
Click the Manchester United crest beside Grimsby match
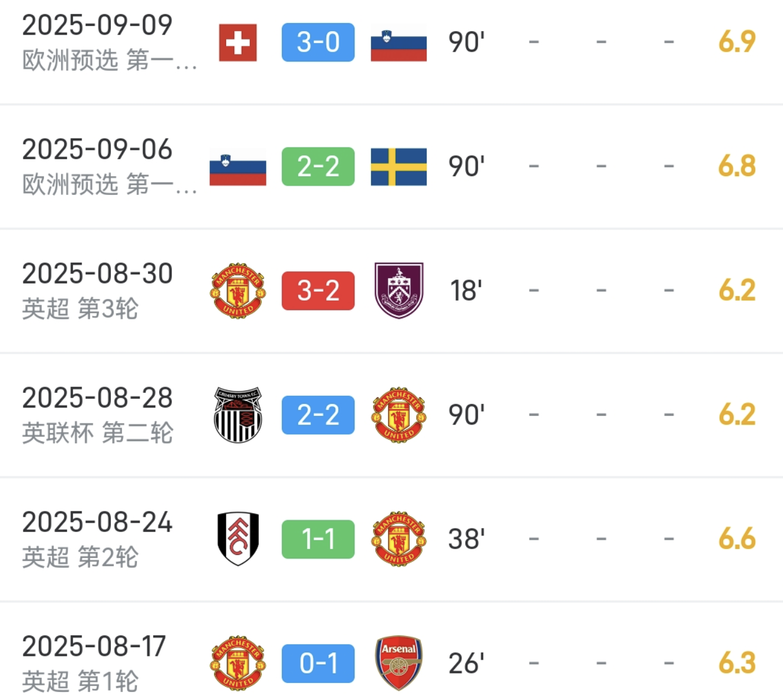(x=399, y=415)
